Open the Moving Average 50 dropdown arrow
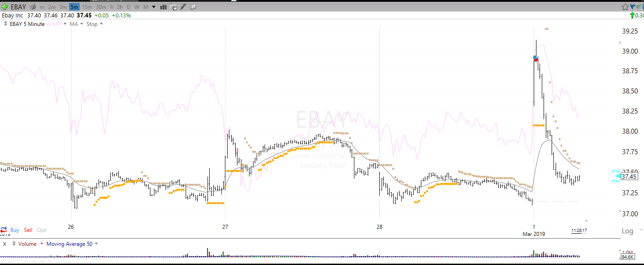Viewport: 644px width, 265px height. [96, 244]
